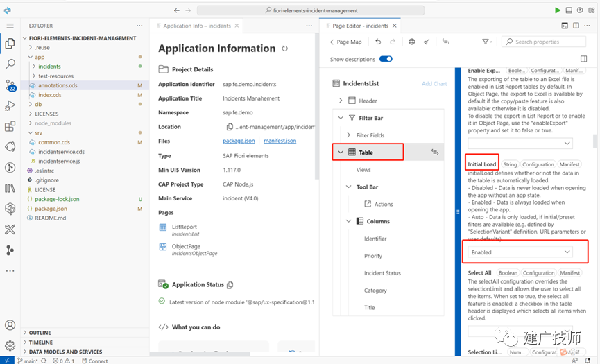
Task: Collapse the Columns node
Action: (348, 221)
